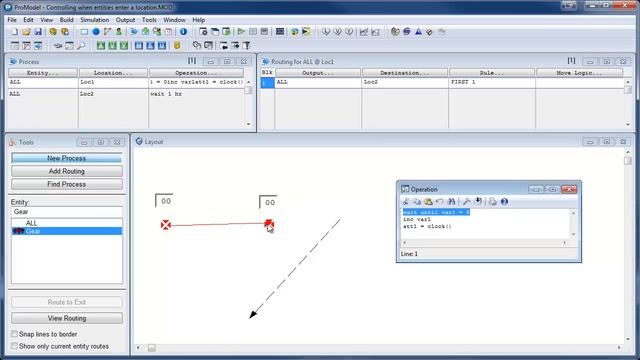Click the green person icon

(119, 32)
